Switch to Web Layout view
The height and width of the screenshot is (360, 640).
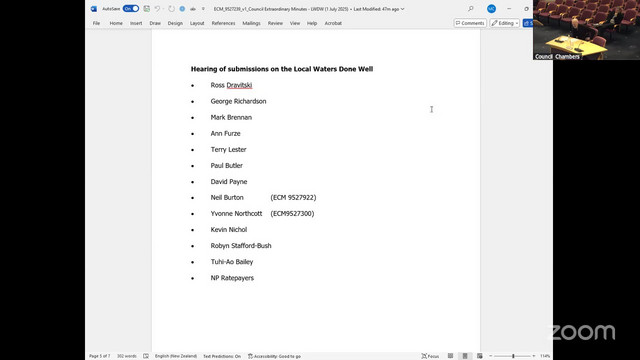[480, 356]
